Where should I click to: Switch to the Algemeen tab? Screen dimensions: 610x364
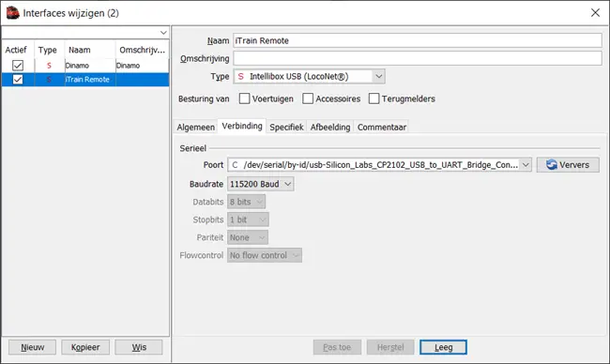pyautogui.click(x=196, y=128)
